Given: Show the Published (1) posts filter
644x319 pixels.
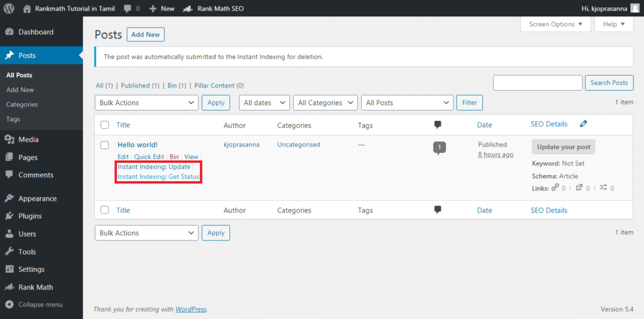Looking at the screenshot, I should (x=140, y=86).
